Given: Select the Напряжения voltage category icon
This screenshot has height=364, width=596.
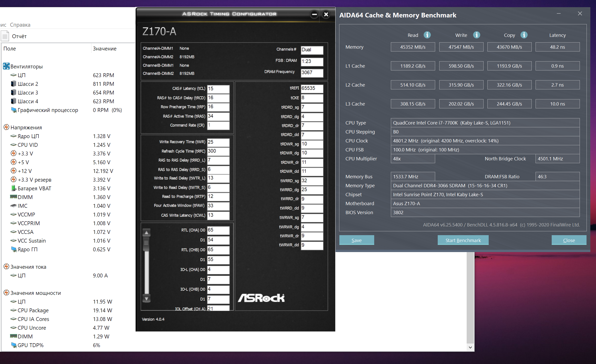Looking at the screenshot, I should click(6, 127).
